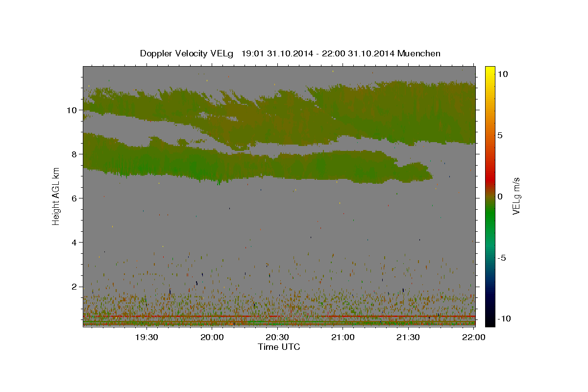
Task: Click the 'Height AGL km' axis label
Action: click(56, 196)
